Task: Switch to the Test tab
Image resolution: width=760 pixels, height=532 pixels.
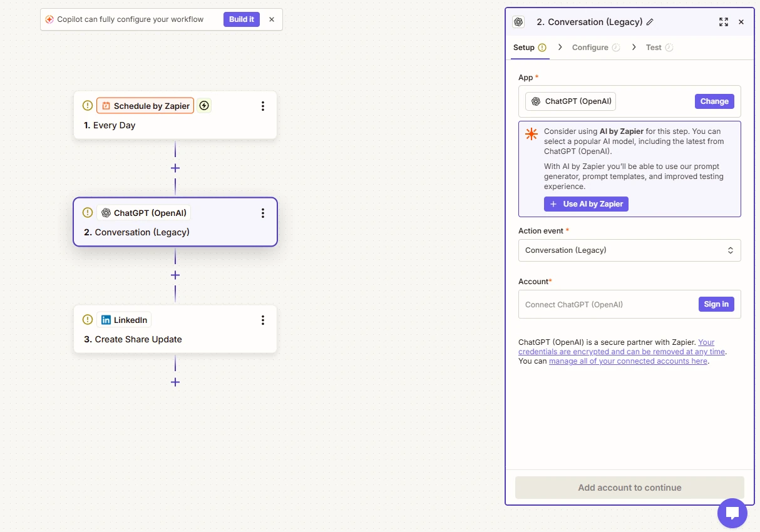Action: pos(659,48)
